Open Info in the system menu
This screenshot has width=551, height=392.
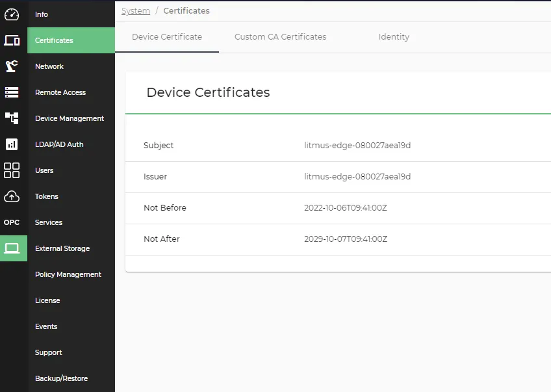coord(42,14)
